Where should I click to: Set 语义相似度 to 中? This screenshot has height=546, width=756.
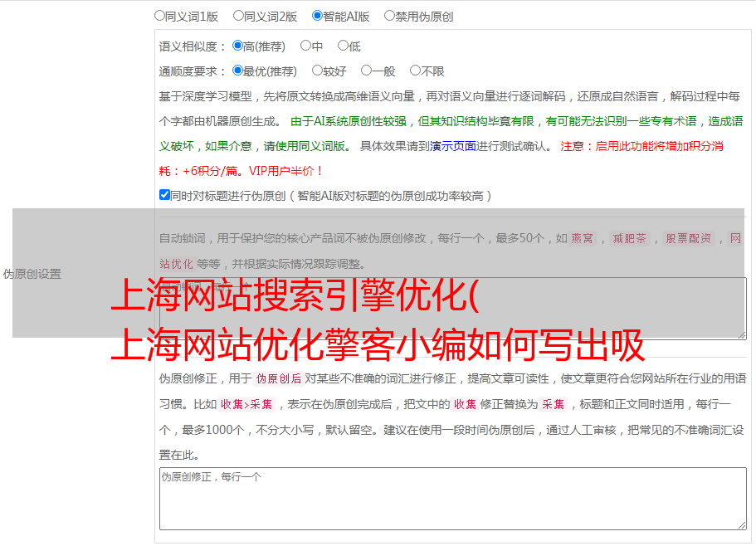coord(305,46)
